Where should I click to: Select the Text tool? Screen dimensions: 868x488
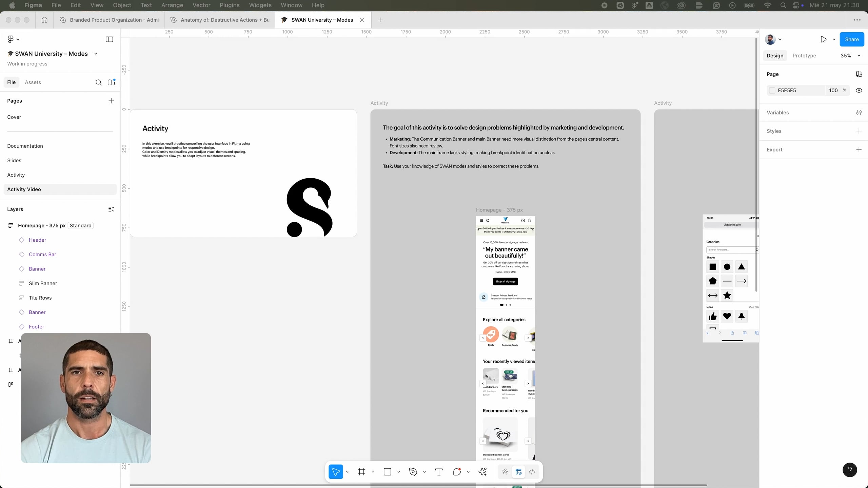click(x=439, y=472)
